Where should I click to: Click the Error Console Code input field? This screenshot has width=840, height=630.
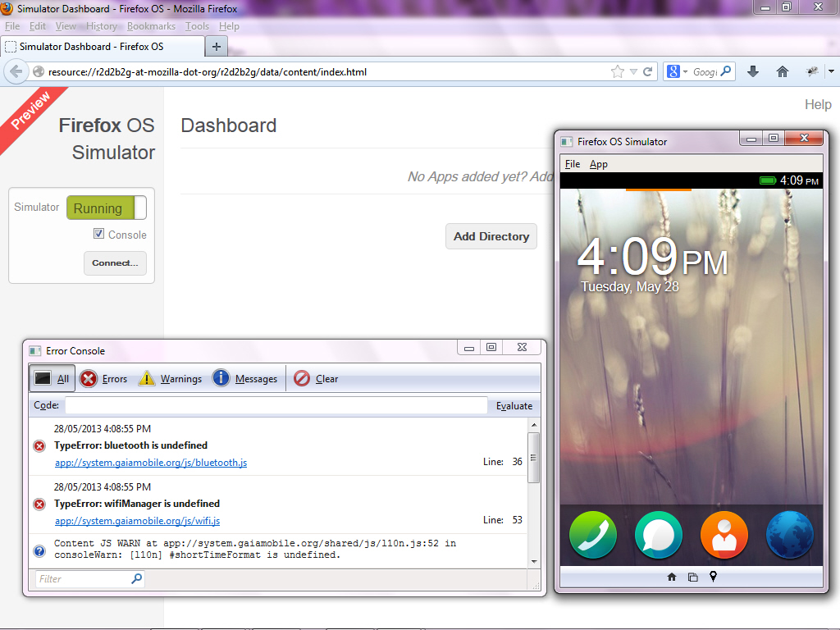(x=276, y=406)
